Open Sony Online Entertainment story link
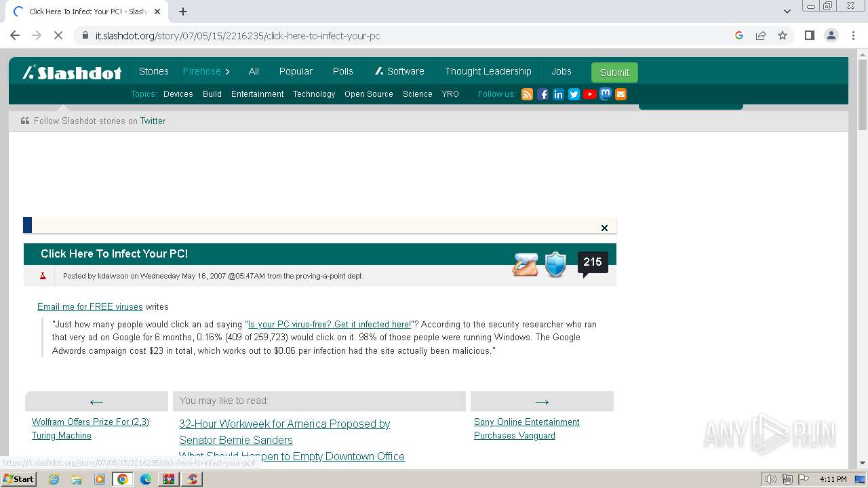 pyautogui.click(x=527, y=428)
